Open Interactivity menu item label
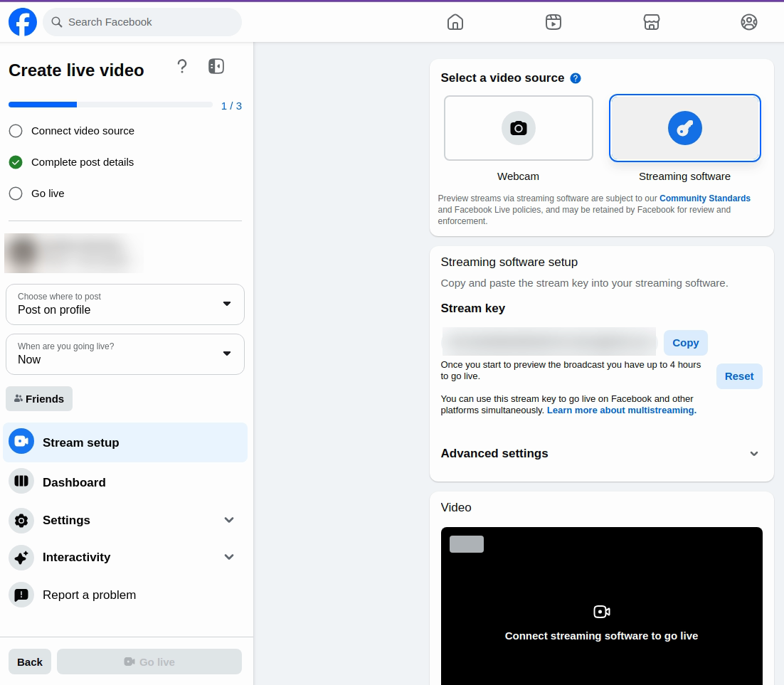The image size is (784, 685). coord(76,557)
